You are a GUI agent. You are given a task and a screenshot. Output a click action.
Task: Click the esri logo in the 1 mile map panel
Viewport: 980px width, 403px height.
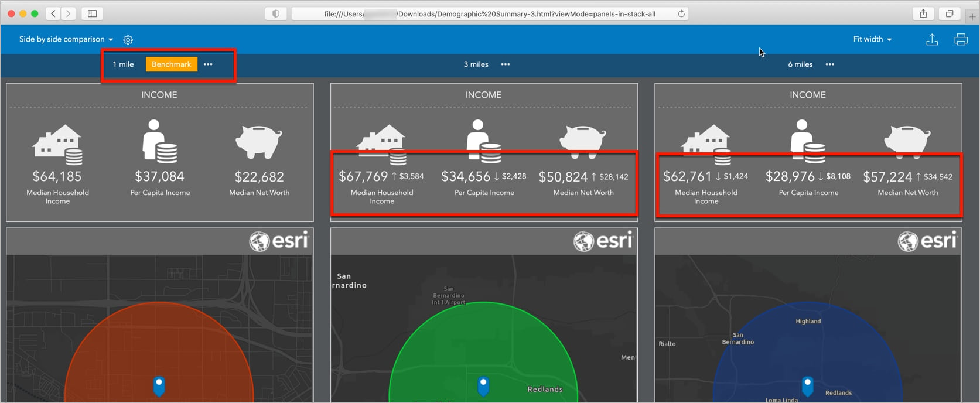pyautogui.click(x=279, y=241)
